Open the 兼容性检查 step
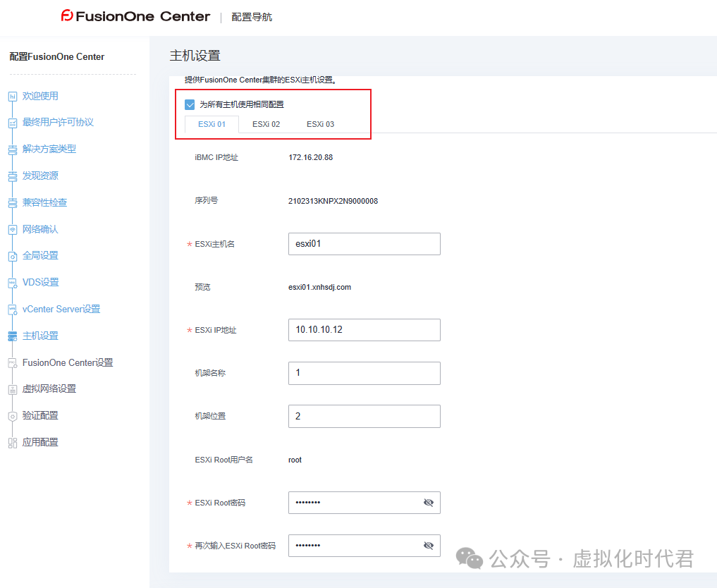 (45, 202)
